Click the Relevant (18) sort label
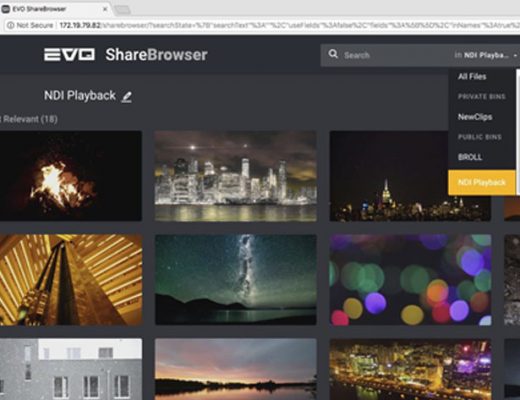Image resolution: width=520 pixels, height=400 pixels. [x=30, y=119]
